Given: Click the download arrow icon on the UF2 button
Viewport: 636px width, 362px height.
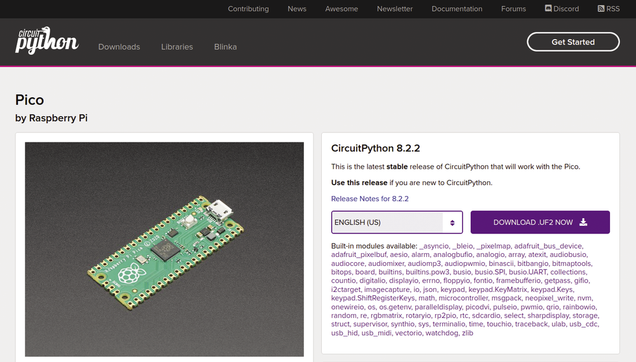Looking at the screenshot, I should click(583, 222).
